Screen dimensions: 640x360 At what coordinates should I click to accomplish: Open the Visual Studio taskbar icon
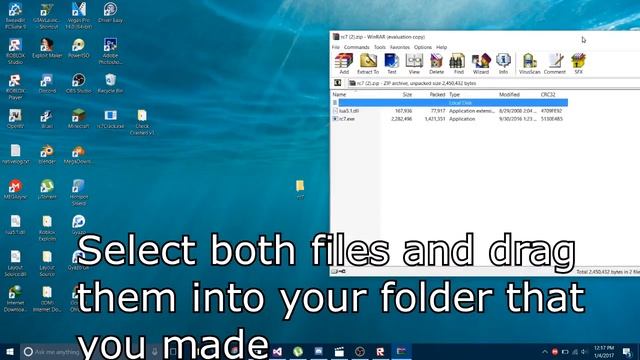pos(278,351)
